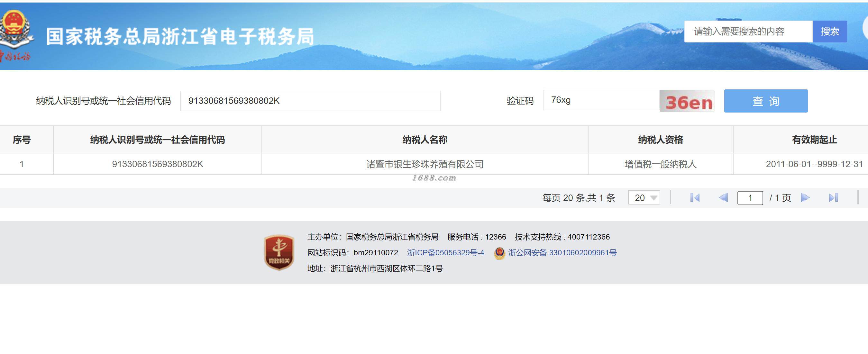Open the 浙公网安备 33010602009961号 link
Image resolution: width=868 pixels, height=354 pixels.
coord(562,253)
